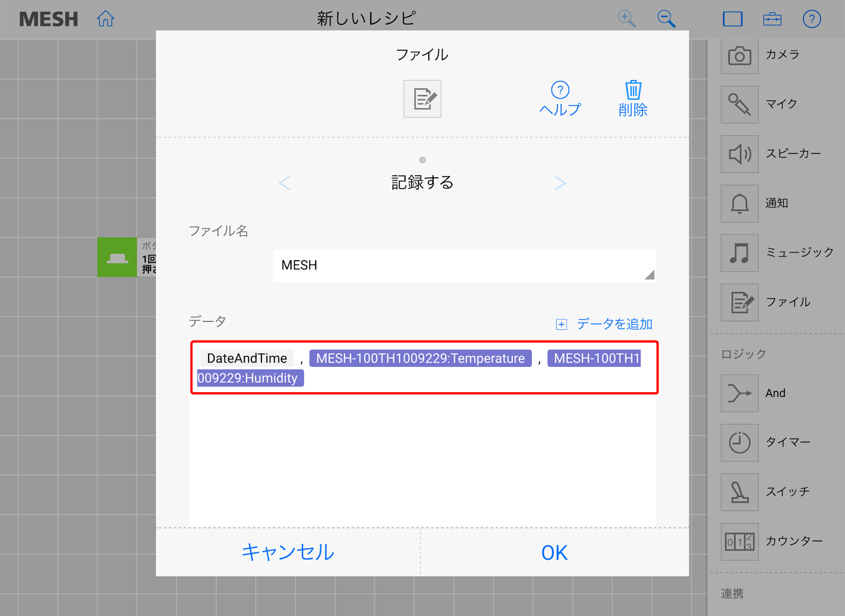Click the カウンター label in sidebar

click(794, 541)
